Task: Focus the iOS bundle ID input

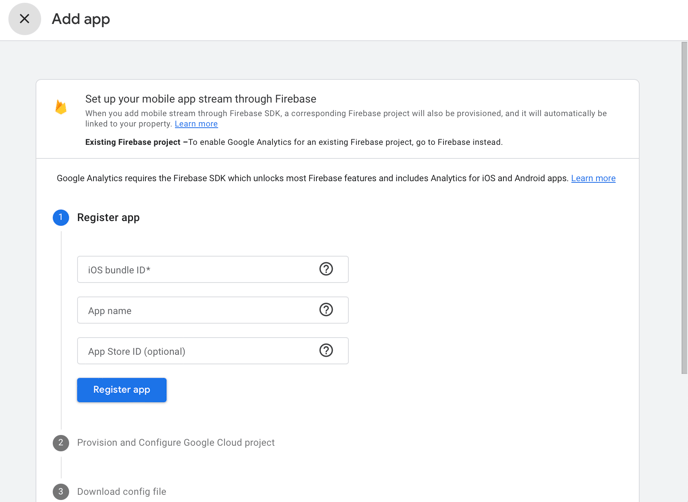Action: [213, 269]
